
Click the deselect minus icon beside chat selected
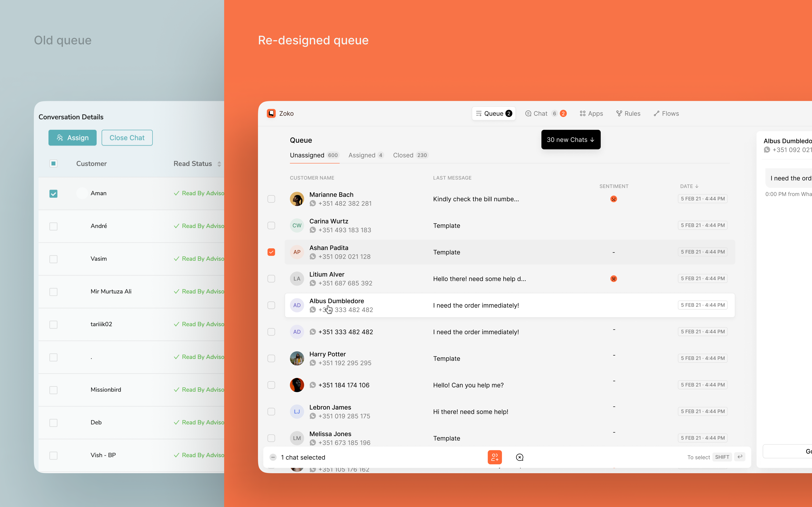[x=273, y=457]
